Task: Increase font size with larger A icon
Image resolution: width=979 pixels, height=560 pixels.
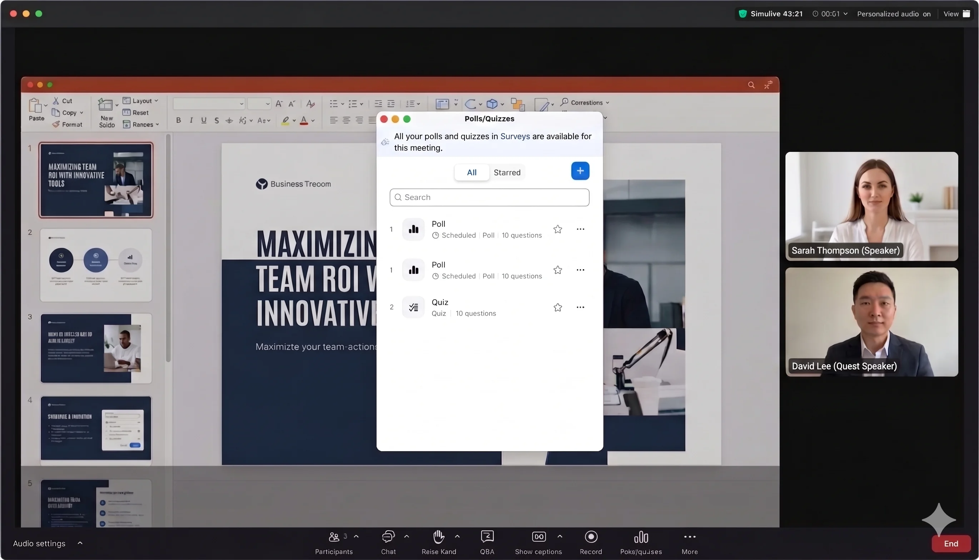Action: tap(279, 104)
